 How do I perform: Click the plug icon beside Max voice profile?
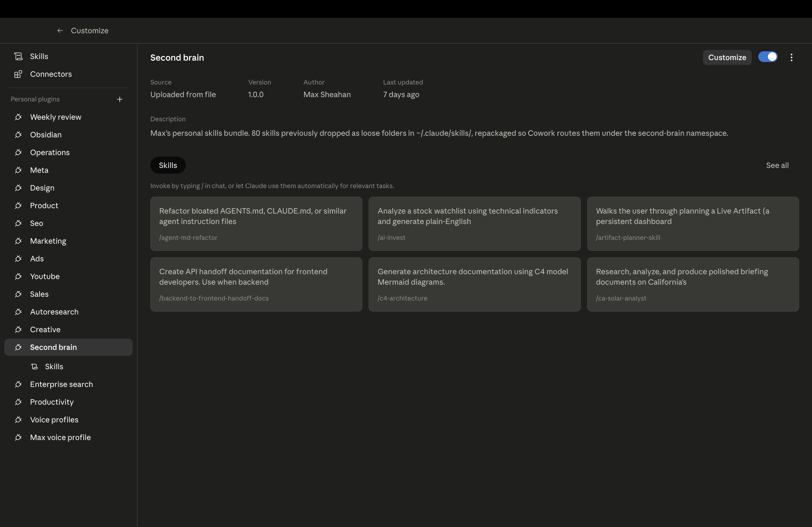tap(19, 437)
